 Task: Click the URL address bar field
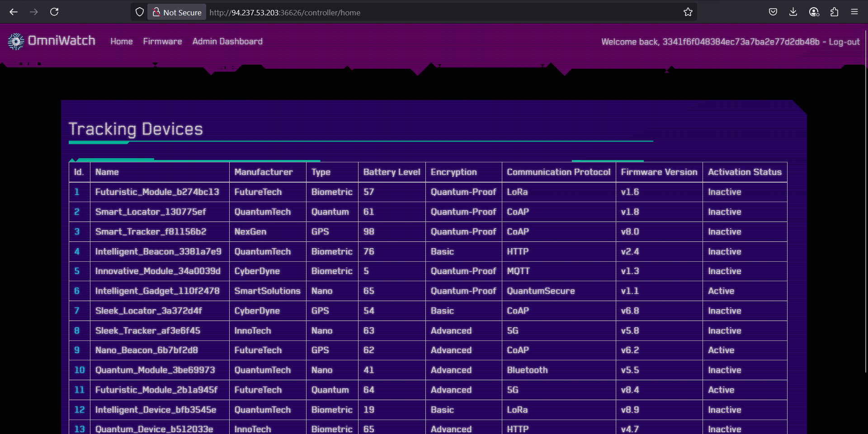click(x=407, y=13)
